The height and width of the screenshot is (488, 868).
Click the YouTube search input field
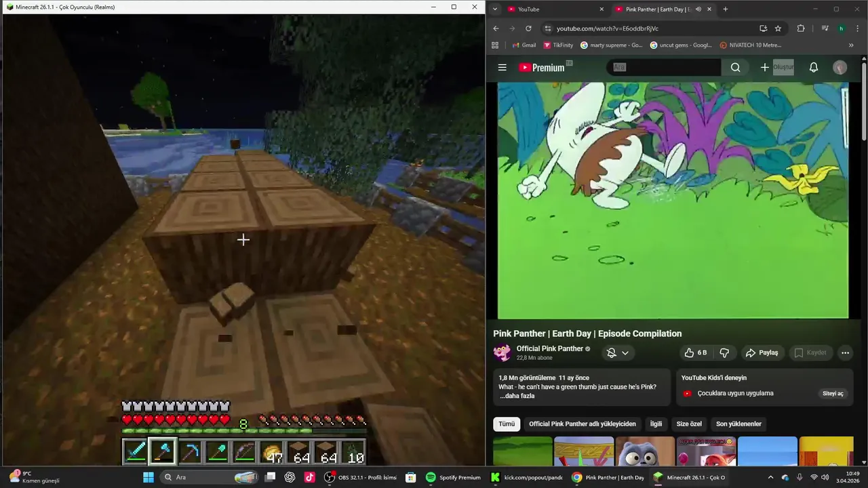pyautogui.click(x=664, y=67)
